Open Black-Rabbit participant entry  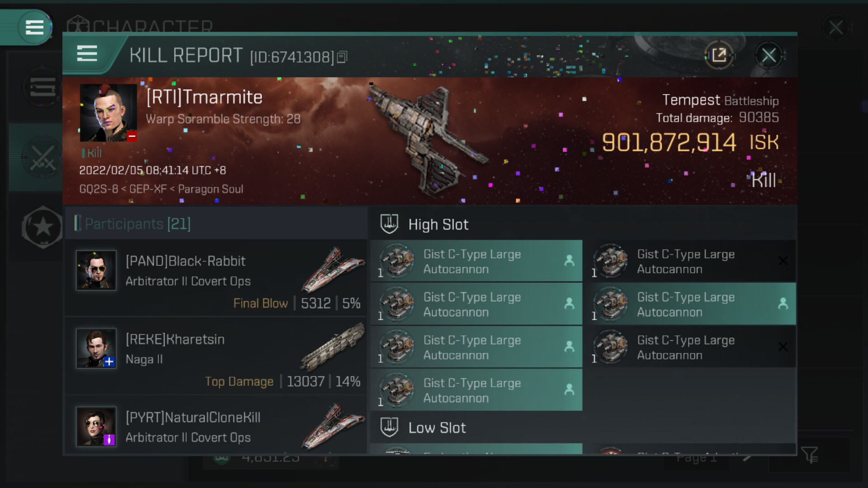pyautogui.click(x=216, y=277)
